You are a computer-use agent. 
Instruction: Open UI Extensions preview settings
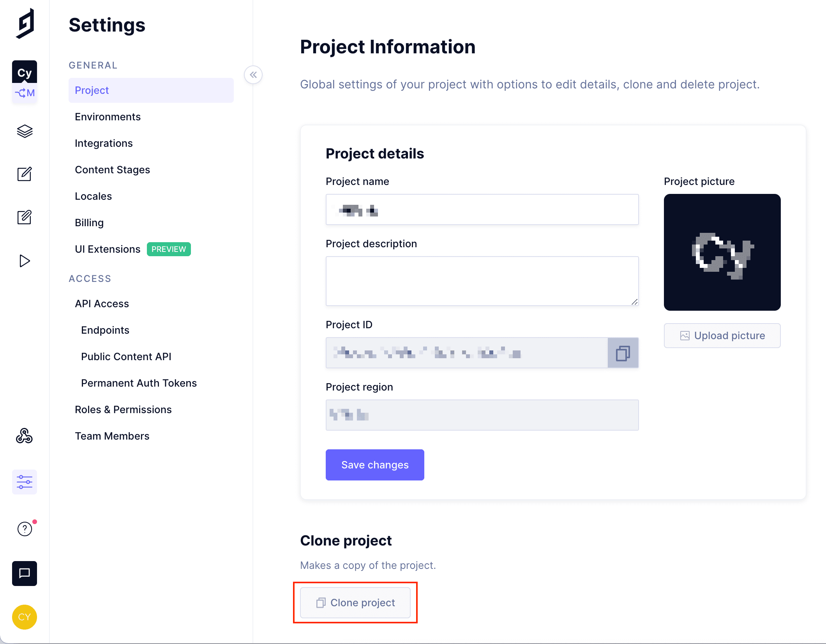(108, 249)
